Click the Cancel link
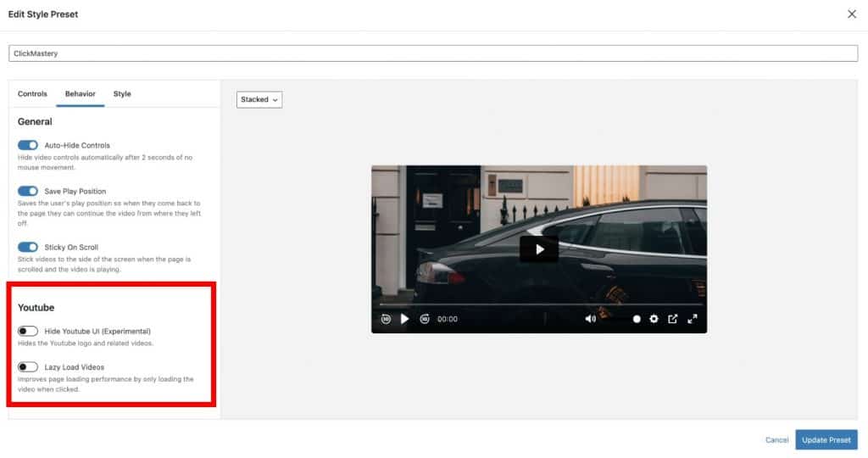The image size is (868, 458). click(776, 440)
